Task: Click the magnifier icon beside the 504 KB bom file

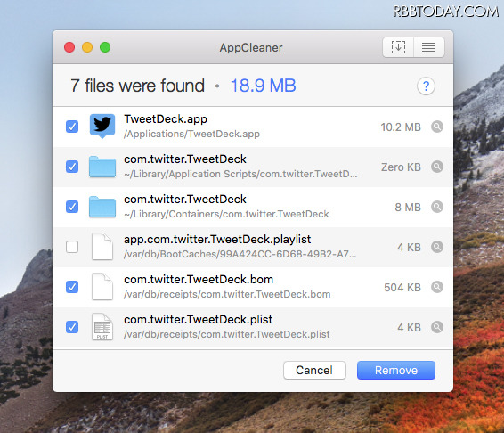Action: tap(437, 287)
